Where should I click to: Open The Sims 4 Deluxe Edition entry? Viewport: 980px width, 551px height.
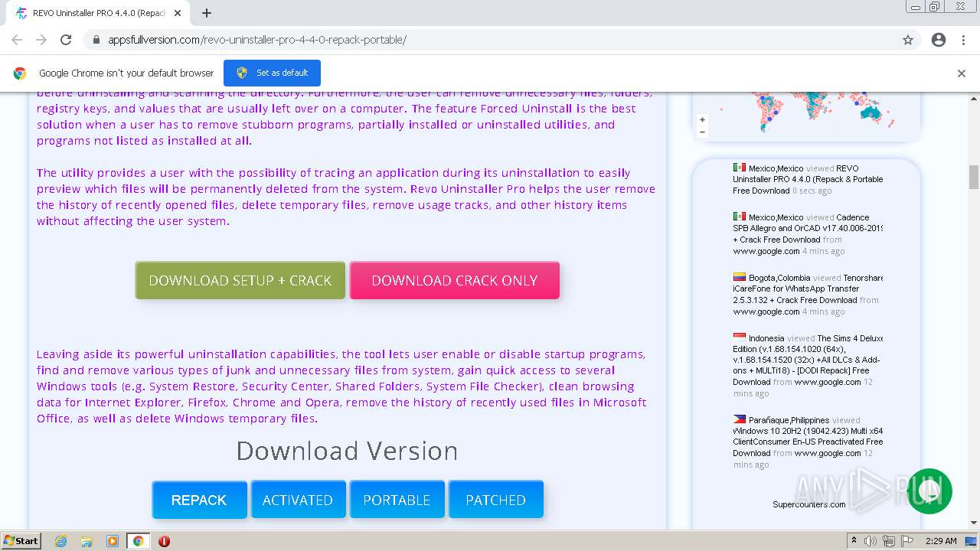808,360
